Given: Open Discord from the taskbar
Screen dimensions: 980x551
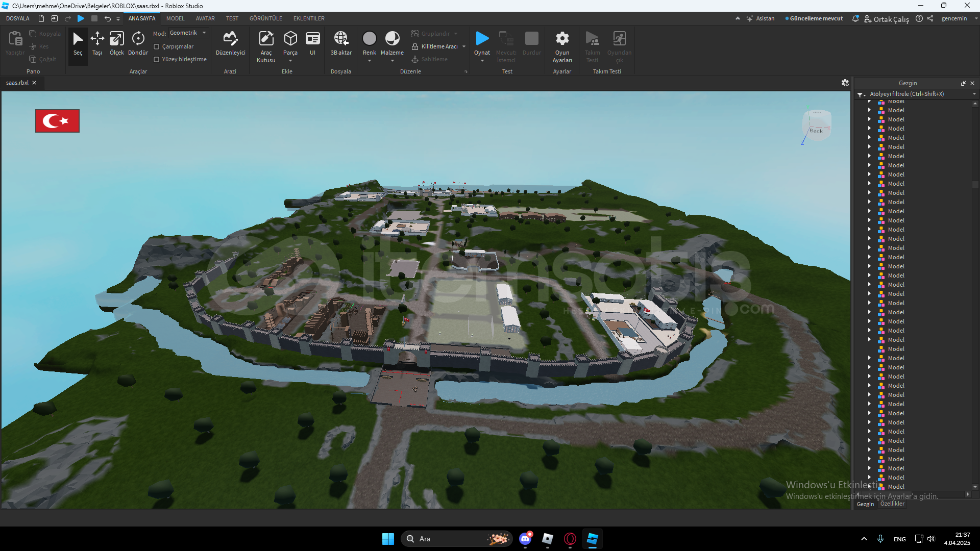Looking at the screenshot, I should (525, 539).
